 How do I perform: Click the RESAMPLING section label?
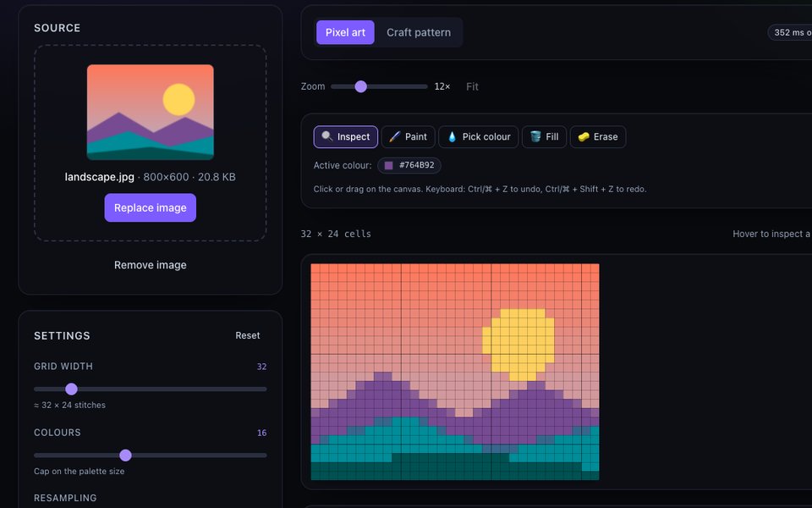pyautogui.click(x=65, y=498)
